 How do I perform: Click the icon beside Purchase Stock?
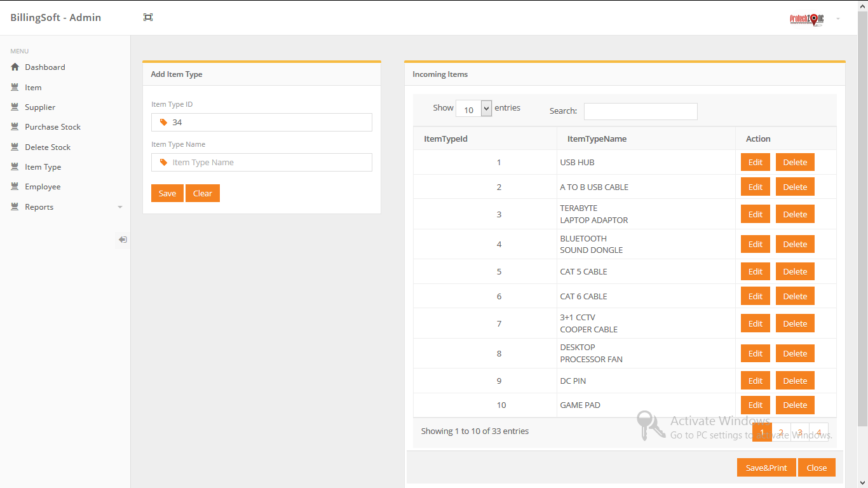pyautogui.click(x=15, y=126)
